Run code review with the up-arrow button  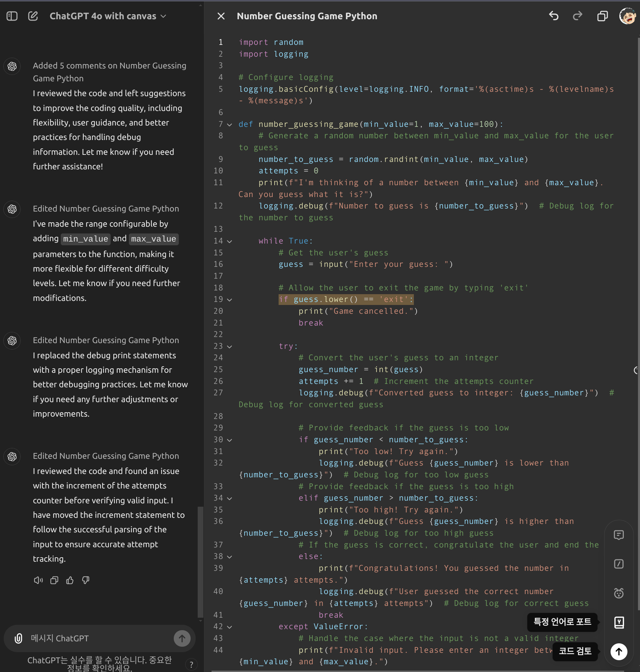point(618,651)
